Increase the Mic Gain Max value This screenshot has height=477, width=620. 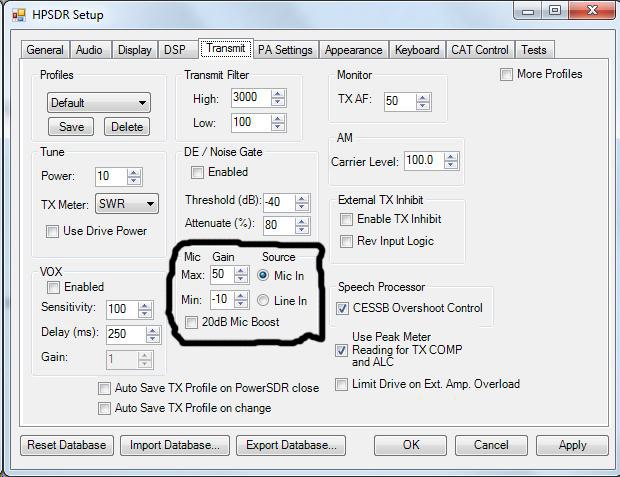pyautogui.click(x=242, y=271)
